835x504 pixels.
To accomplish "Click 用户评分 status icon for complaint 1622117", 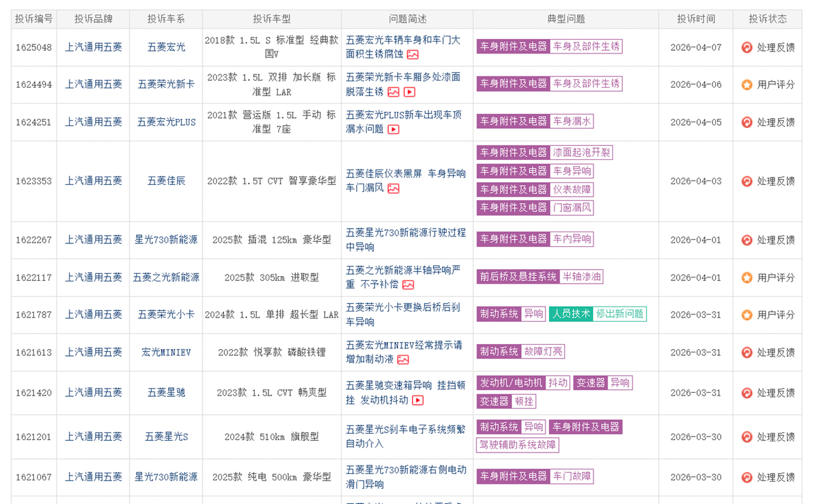I will pyautogui.click(x=747, y=277).
